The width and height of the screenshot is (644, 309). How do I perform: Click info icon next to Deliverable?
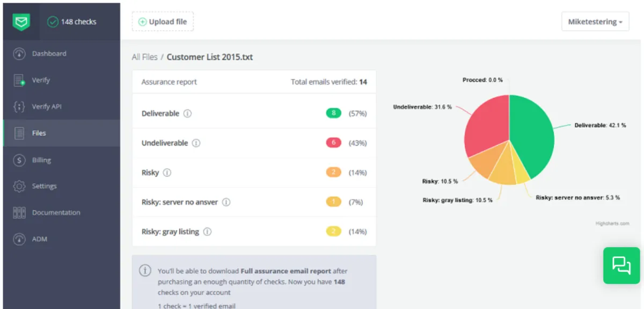pyautogui.click(x=187, y=114)
